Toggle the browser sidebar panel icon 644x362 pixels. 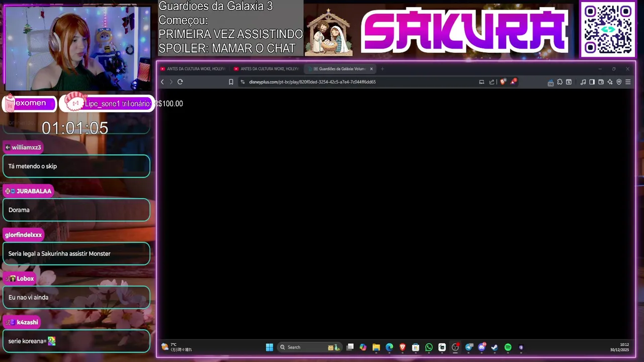[x=592, y=82]
